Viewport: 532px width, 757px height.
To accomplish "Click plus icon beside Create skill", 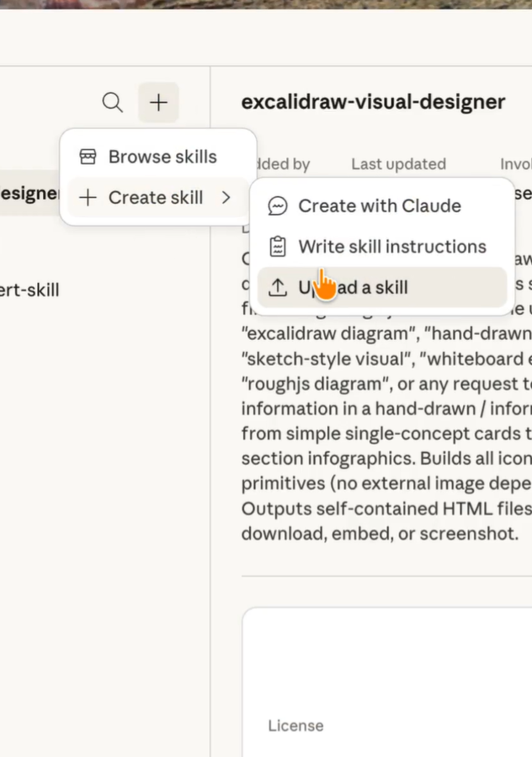I will tap(88, 197).
